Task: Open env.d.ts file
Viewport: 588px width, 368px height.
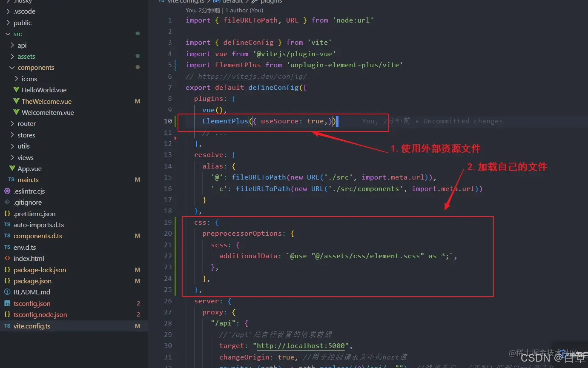Action: [25, 247]
